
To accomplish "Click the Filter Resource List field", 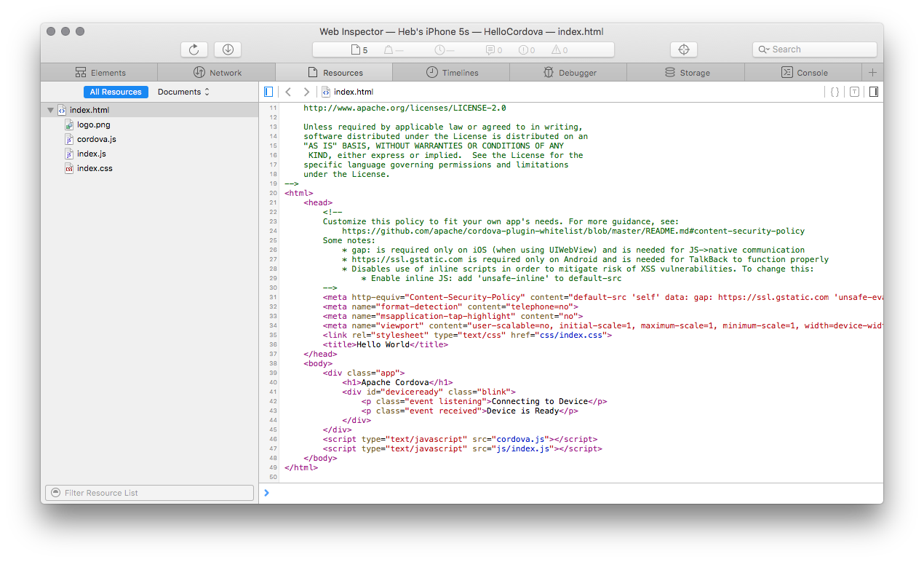I will [149, 493].
